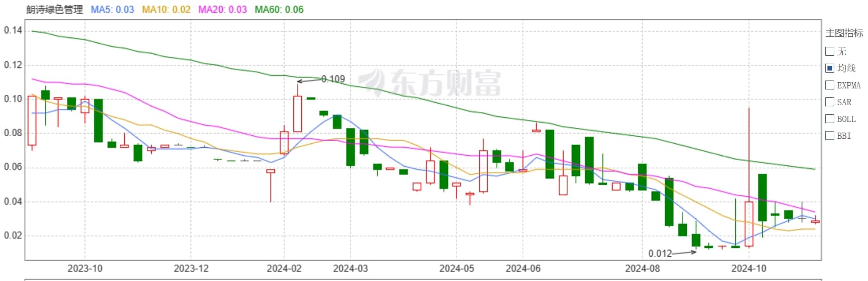Click the 0.14 price axis label
Screen dimensions: 868x281
(13, 31)
